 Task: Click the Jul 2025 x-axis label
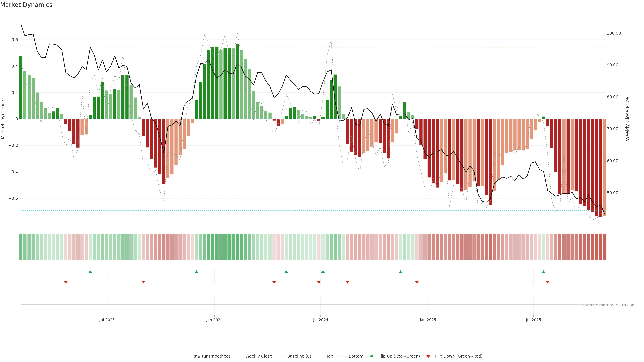point(533,320)
